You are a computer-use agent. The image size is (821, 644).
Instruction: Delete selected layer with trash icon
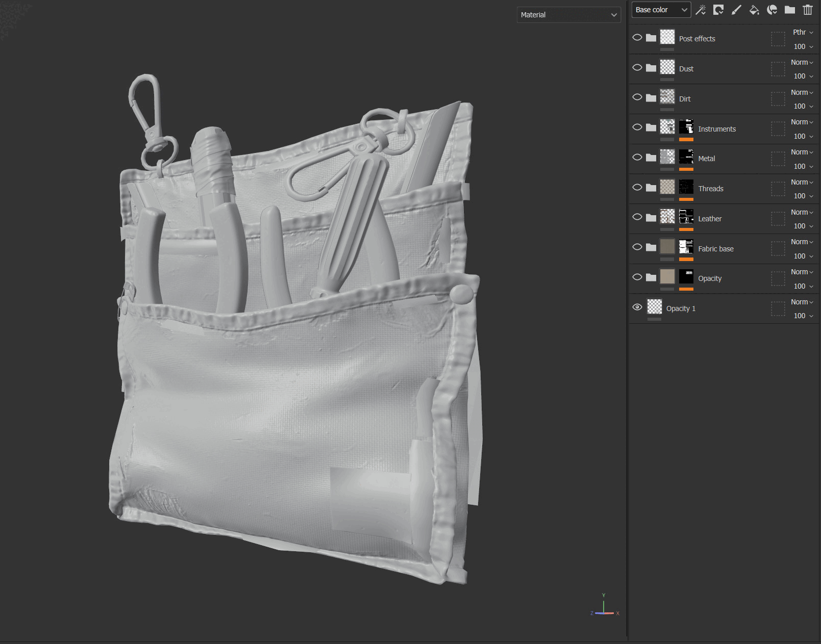[x=808, y=10]
